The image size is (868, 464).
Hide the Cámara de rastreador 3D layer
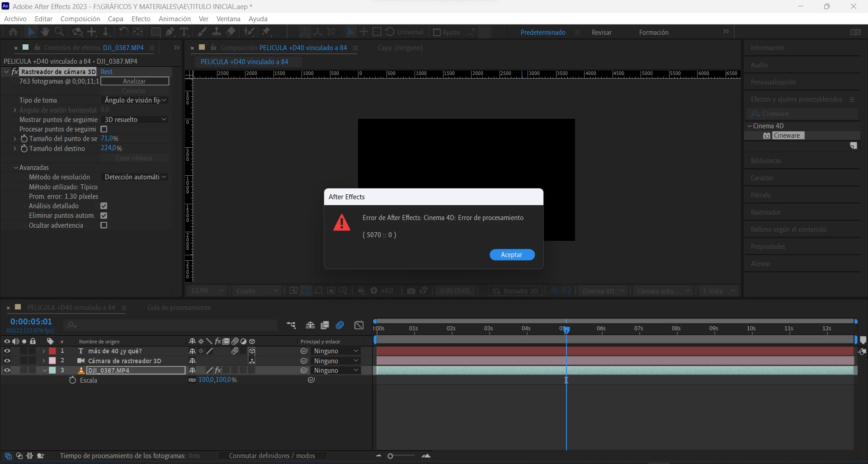(x=7, y=361)
